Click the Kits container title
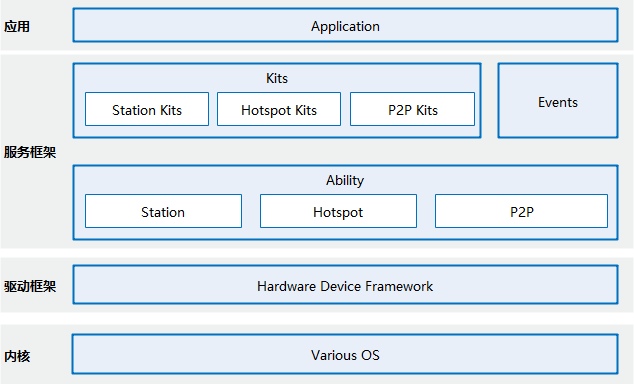The image size is (634, 384). coord(277,78)
